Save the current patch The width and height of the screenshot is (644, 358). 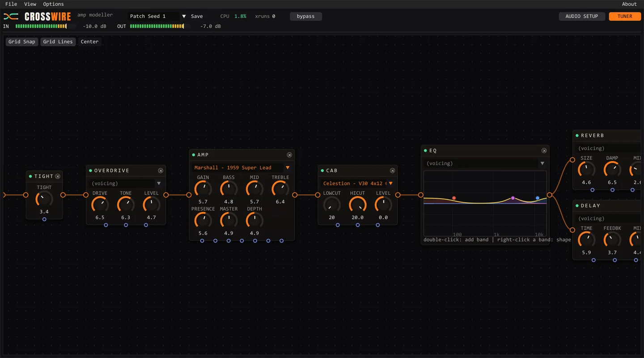tap(197, 16)
